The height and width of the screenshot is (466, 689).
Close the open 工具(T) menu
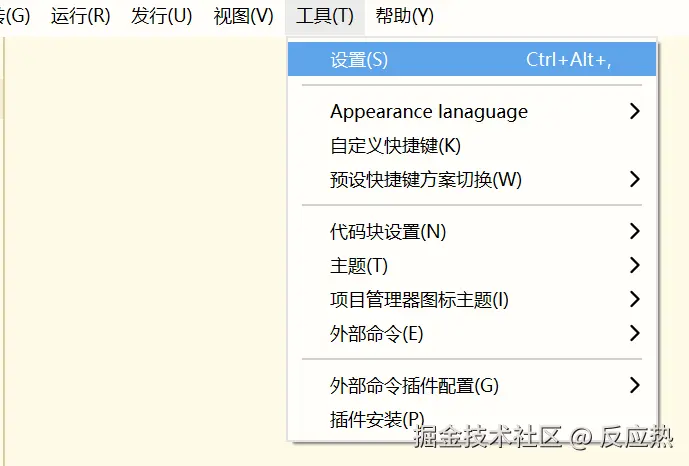pos(325,16)
